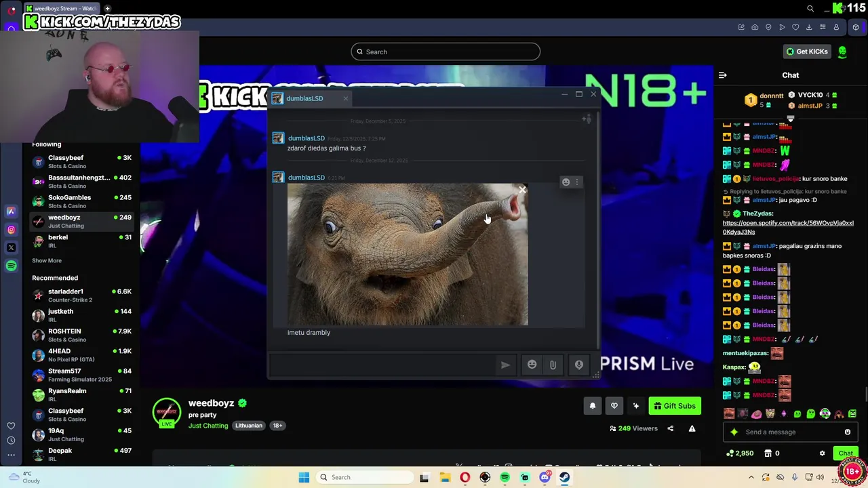Open browser downloads icon

tap(809, 27)
